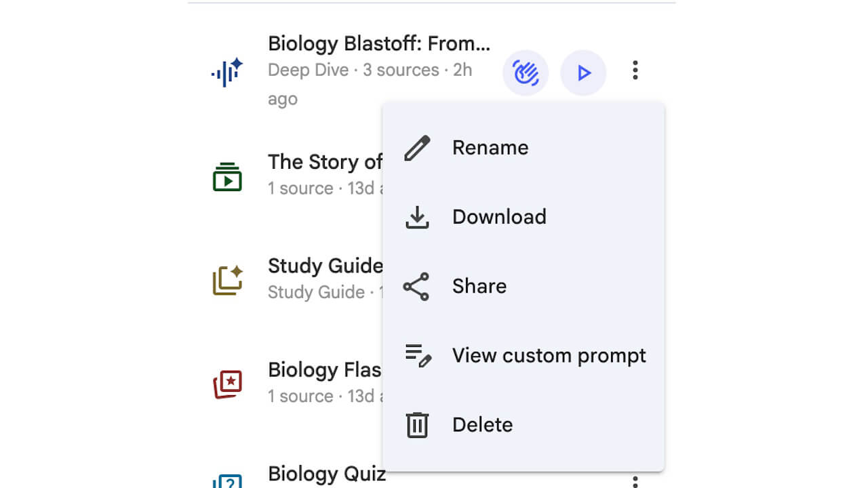Click the red flashcards icon
The image size is (868, 488).
click(x=227, y=384)
